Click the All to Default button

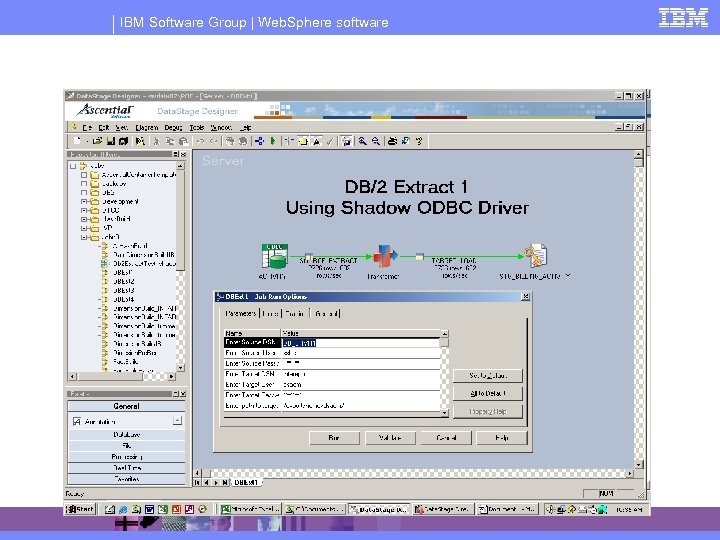488,394
